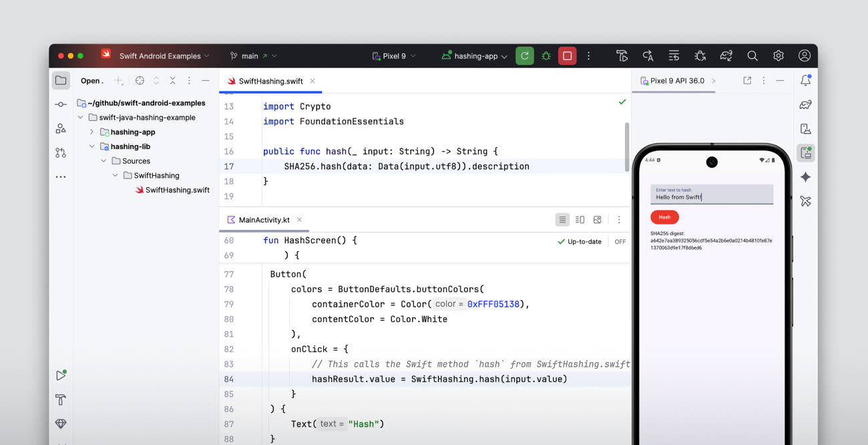Open the main branch selector
This screenshot has height=445, width=868.
(253, 56)
